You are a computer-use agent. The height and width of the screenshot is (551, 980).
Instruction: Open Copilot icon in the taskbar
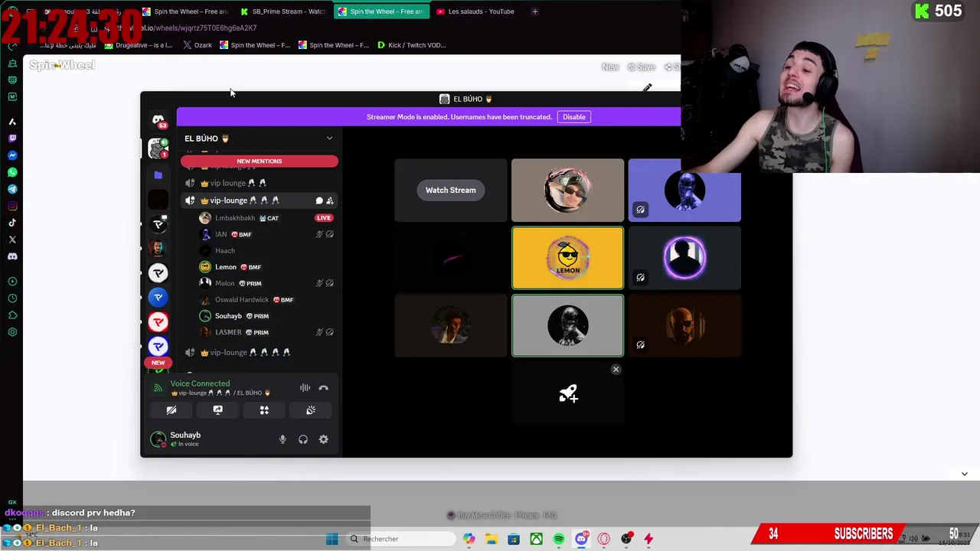pyautogui.click(x=469, y=539)
